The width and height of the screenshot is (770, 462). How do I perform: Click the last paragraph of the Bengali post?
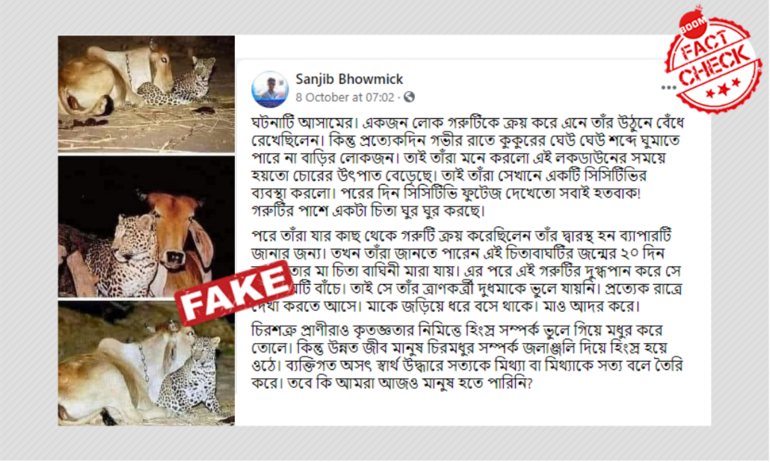pos(467,356)
